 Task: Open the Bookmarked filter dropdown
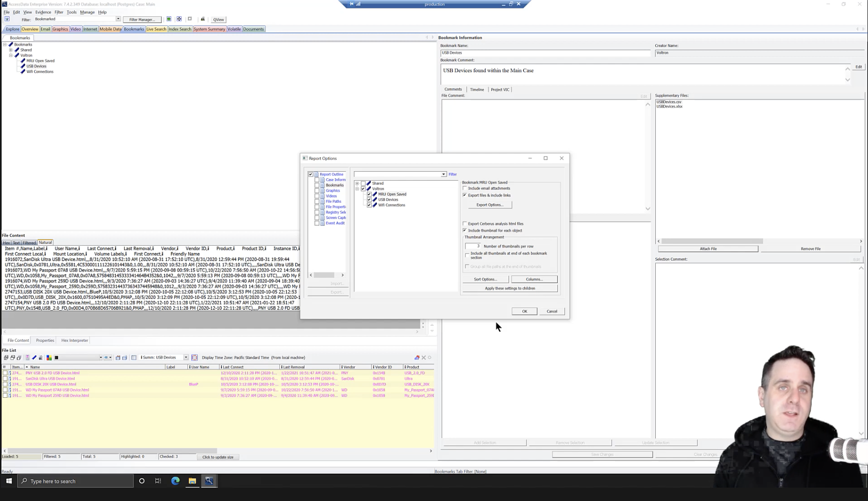point(118,19)
